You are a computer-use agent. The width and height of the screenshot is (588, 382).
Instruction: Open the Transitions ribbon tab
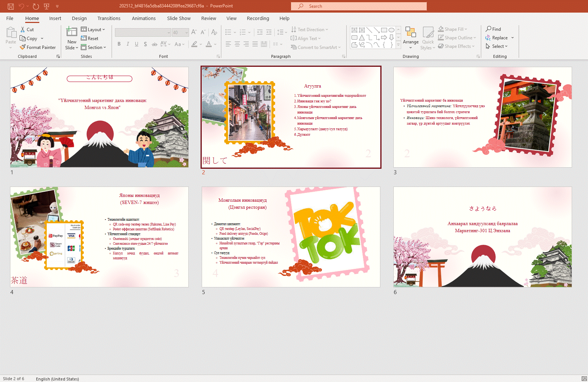pyautogui.click(x=109, y=19)
